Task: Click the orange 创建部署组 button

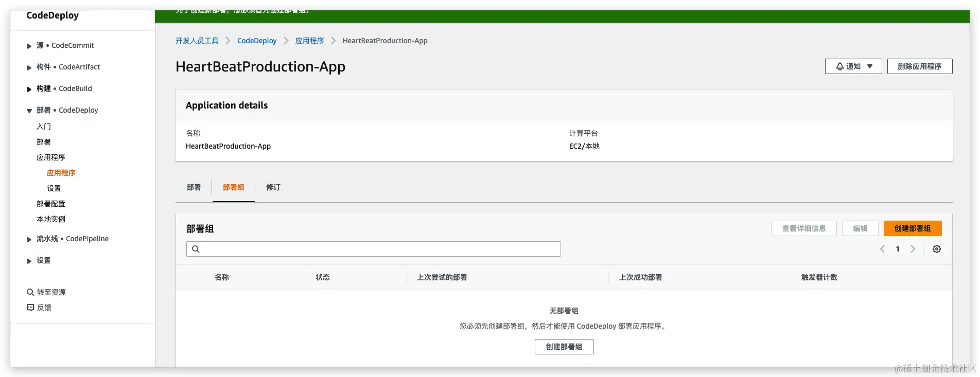Action: 913,228
